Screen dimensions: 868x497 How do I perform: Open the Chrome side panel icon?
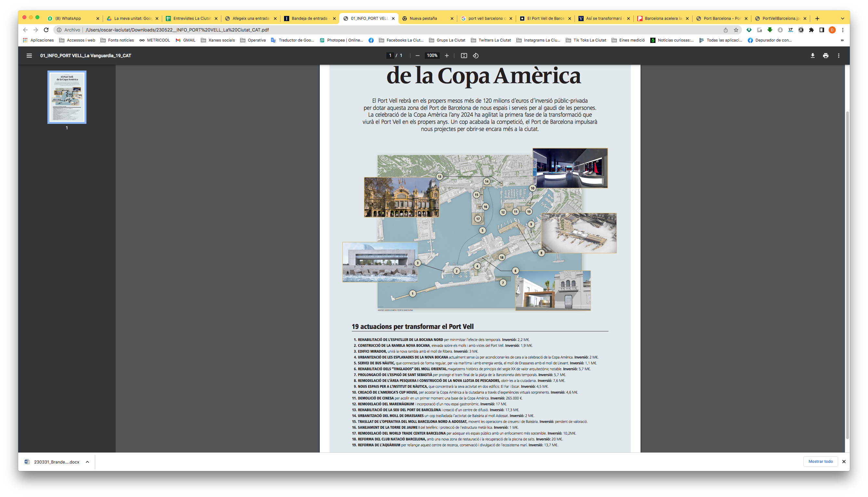(822, 30)
